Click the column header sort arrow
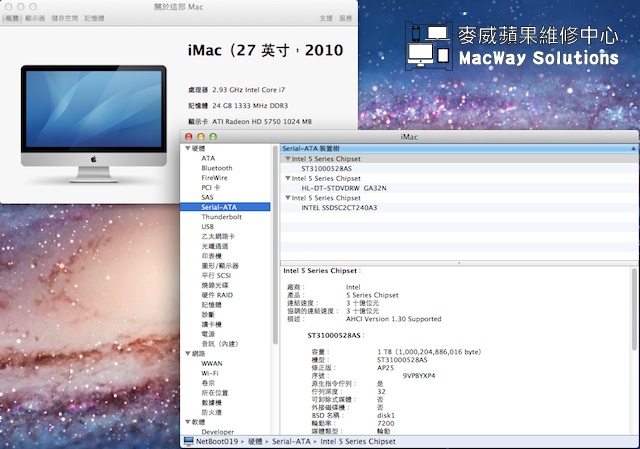 point(633,149)
